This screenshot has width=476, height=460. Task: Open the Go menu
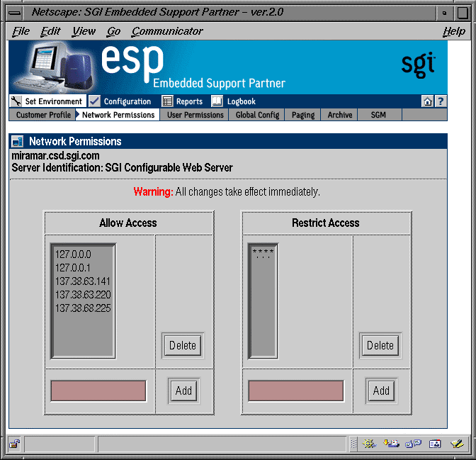coord(113,31)
